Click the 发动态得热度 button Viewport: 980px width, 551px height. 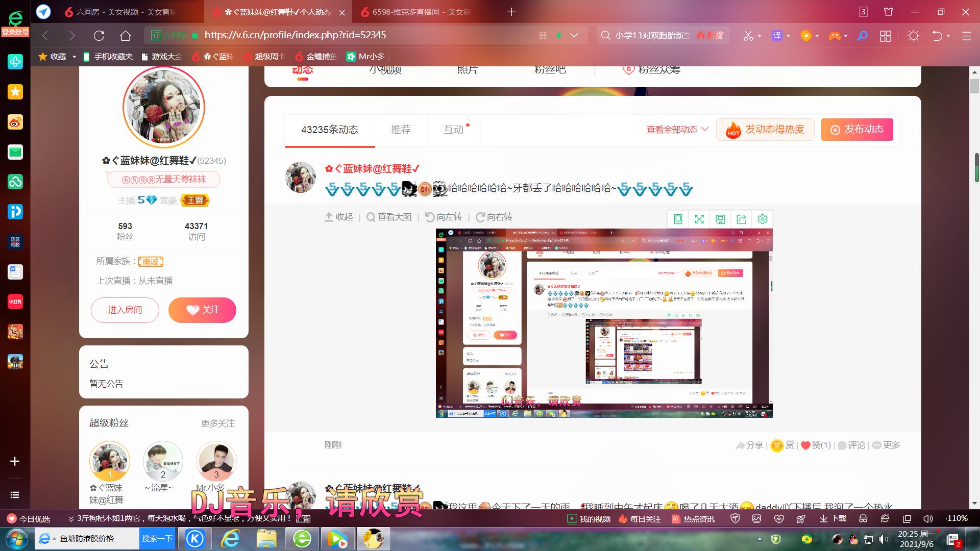click(765, 130)
